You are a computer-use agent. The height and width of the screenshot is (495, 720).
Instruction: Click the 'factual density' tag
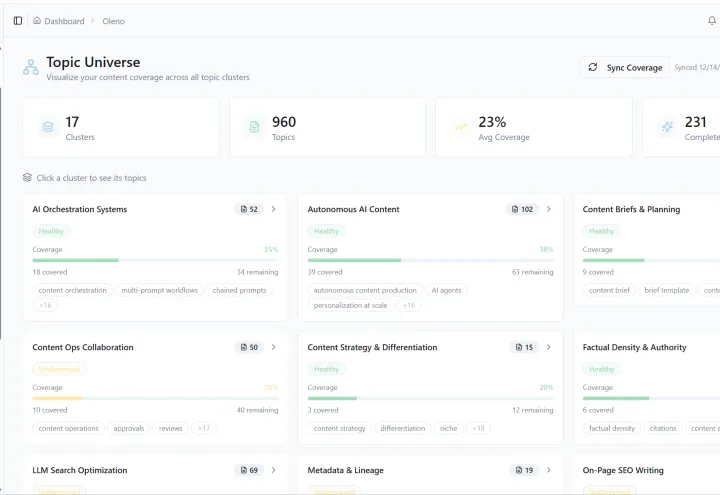[x=612, y=428]
